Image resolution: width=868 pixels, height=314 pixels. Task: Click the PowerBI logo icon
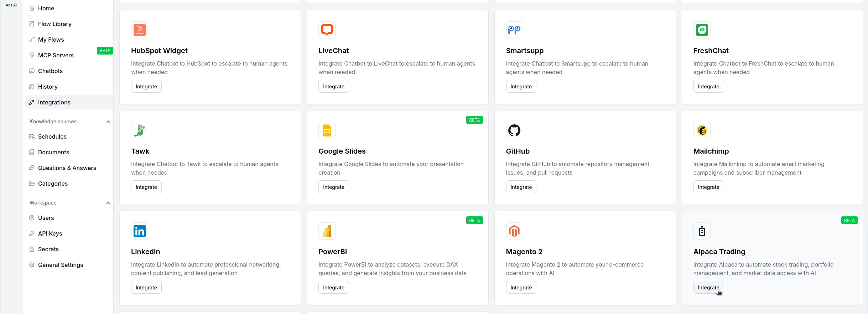point(327,231)
